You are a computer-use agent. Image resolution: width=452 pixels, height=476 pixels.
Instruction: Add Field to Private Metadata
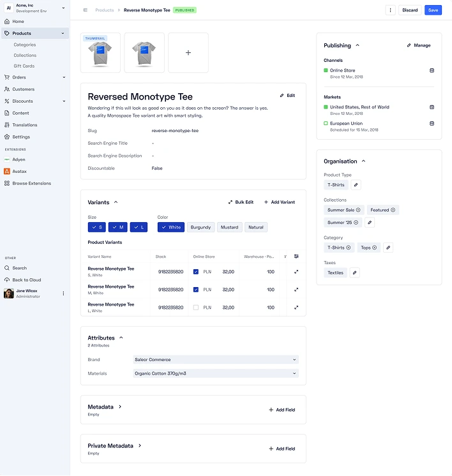tap(282, 449)
